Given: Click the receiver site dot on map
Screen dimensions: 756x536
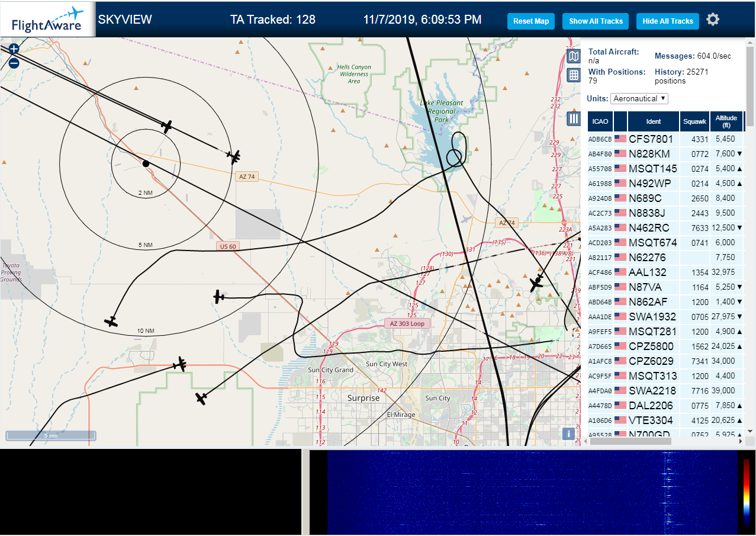Looking at the screenshot, I should (146, 163).
